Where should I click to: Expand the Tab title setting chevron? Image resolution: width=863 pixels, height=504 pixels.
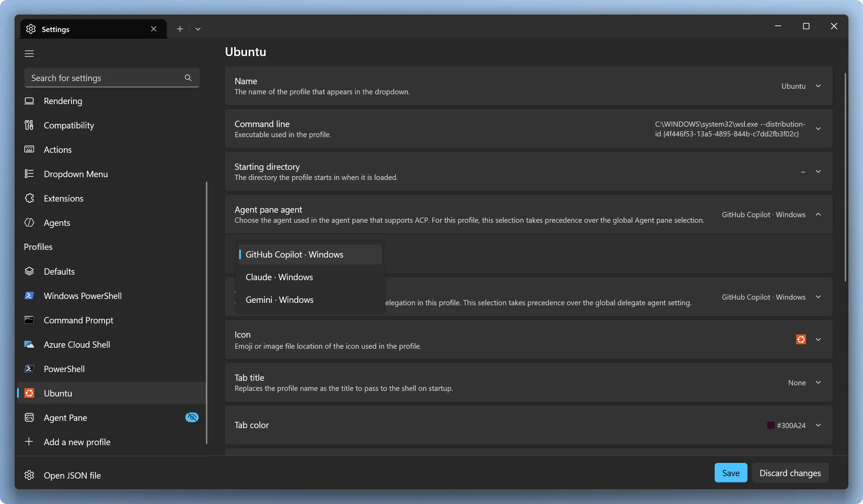tap(818, 383)
